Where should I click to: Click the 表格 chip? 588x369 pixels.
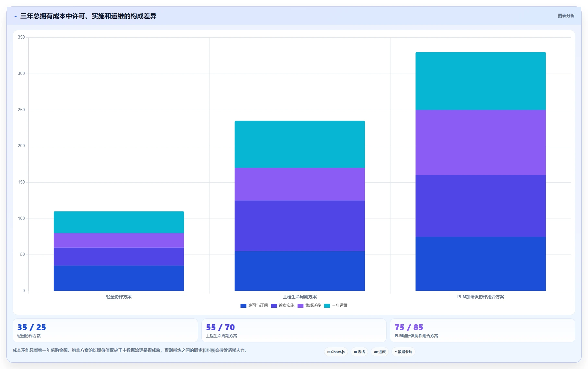pyautogui.click(x=359, y=352)
